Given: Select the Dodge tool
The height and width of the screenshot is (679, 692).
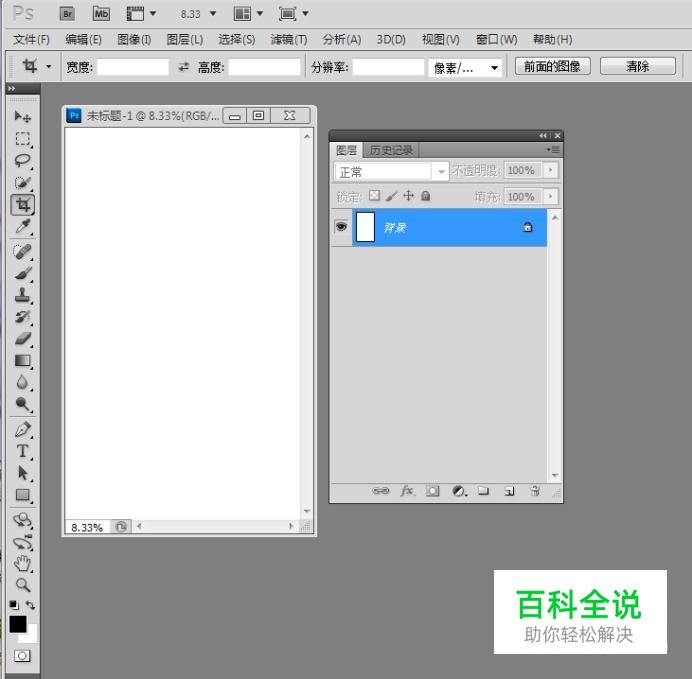Looking at the screenshot, I should [x=23, y=404].
